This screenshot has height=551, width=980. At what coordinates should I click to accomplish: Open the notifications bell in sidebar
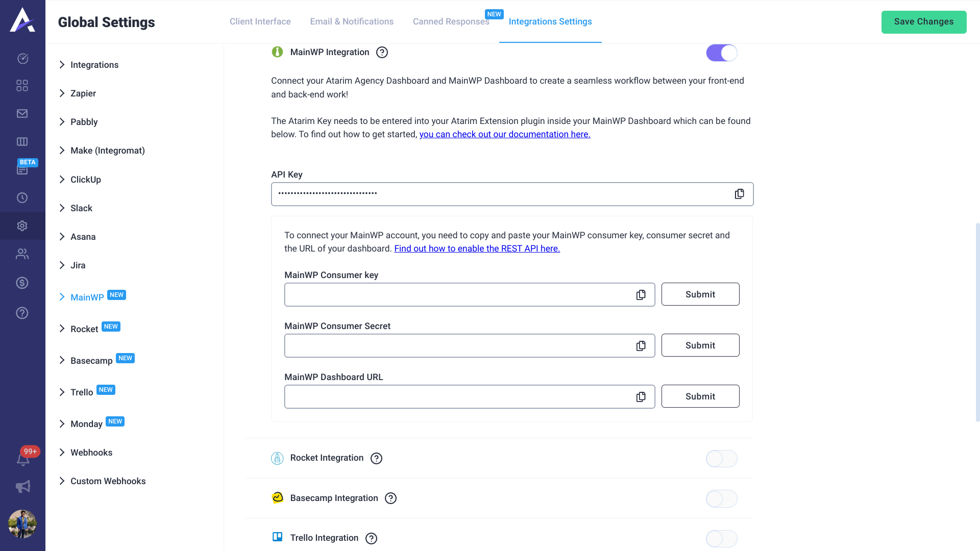tap(23, 459)
